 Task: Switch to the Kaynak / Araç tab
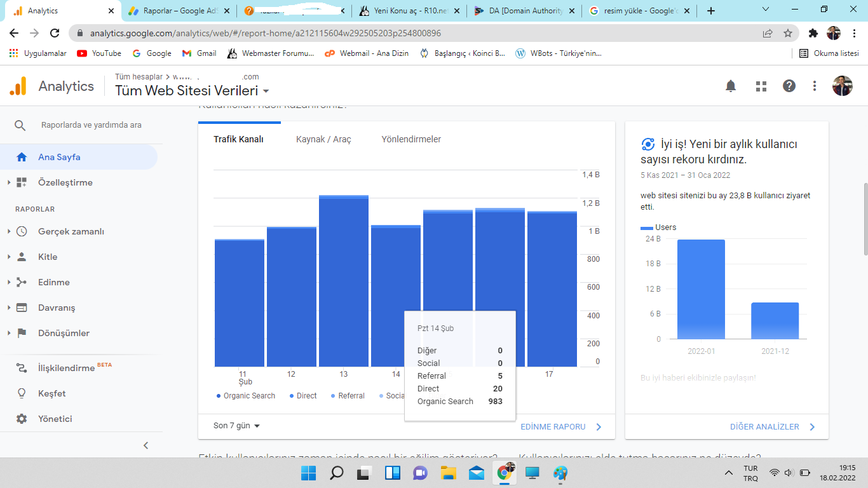[x=323, y=139]
